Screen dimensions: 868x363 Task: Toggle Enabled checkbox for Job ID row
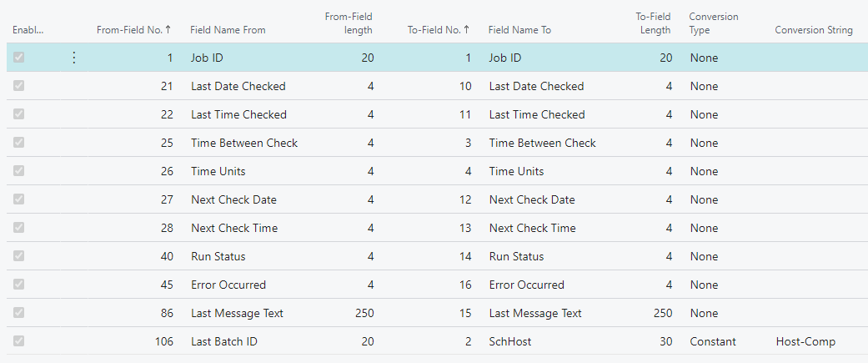click(x=19, y=58)
